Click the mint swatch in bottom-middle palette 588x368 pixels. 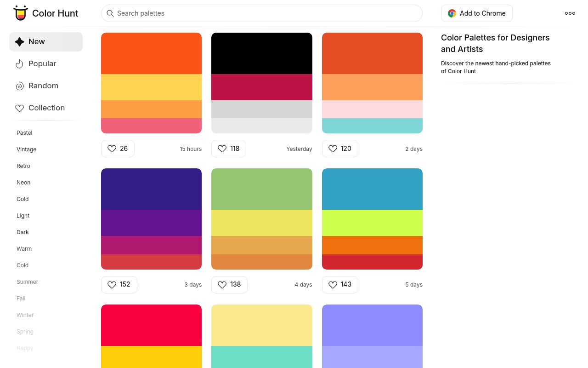tap(262, 357)
